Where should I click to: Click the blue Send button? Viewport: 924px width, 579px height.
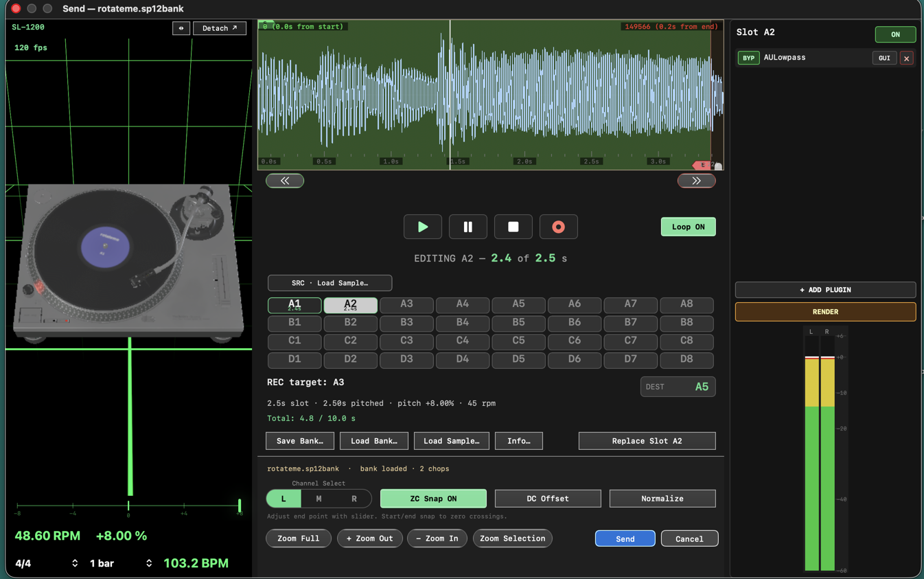(x=625, y=538)
